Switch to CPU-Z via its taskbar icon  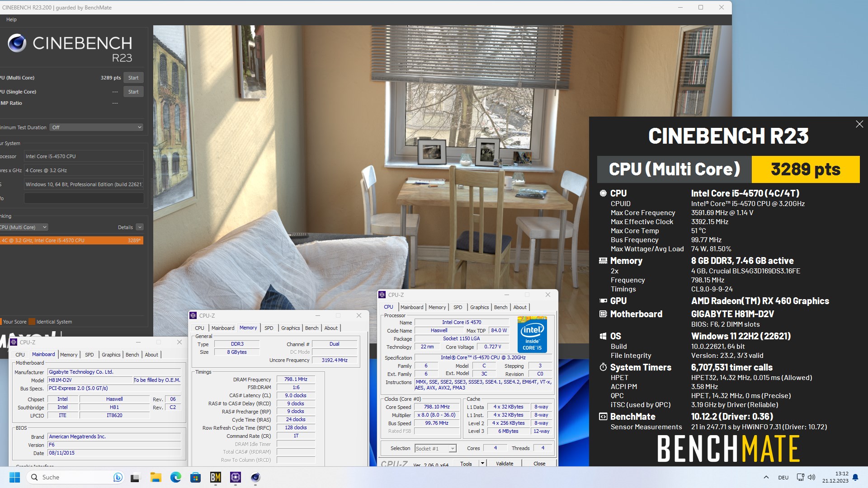235,477
